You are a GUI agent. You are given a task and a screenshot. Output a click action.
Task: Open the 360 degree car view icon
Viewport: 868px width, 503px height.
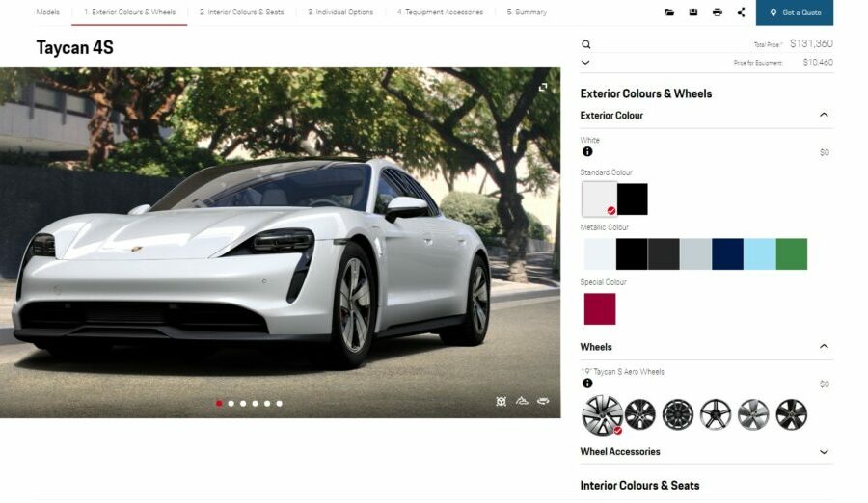pyautogui.click(x=543, y=401)
